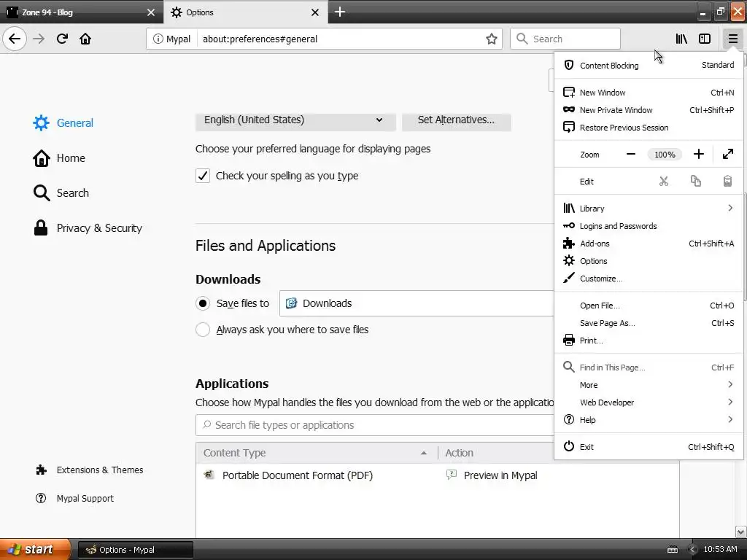Open Add-ons from the menu
The image size is (747, 560).
click(649, 244)
